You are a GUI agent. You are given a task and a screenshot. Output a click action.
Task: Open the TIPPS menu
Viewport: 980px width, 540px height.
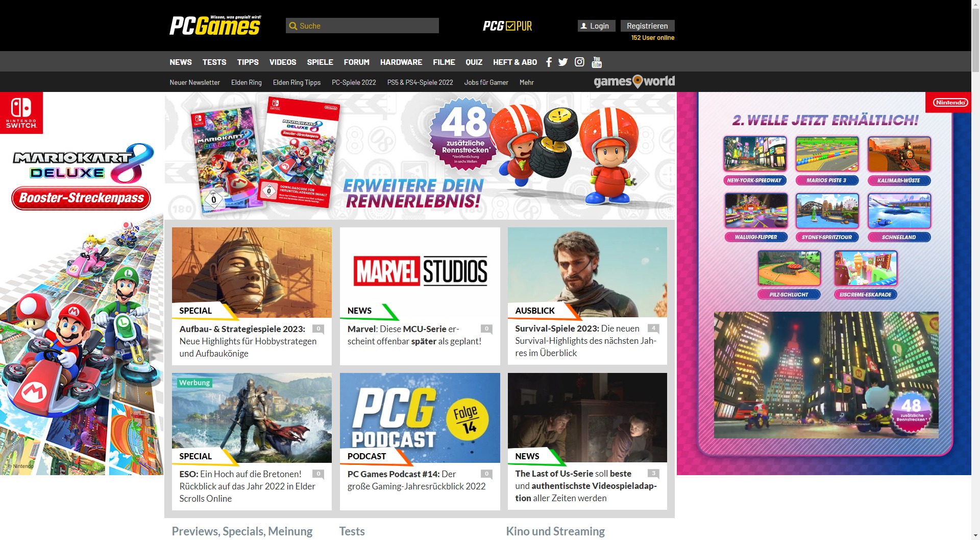pos(248,62)
